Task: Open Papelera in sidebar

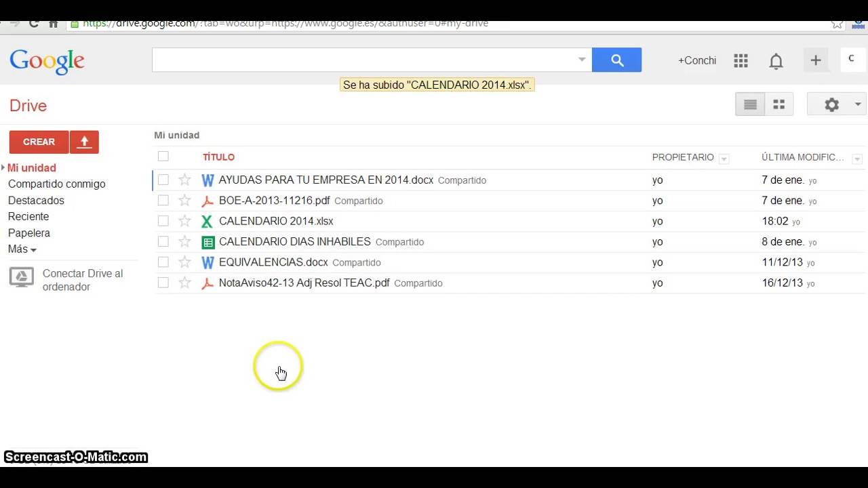Action: click(x=29, y=233)
